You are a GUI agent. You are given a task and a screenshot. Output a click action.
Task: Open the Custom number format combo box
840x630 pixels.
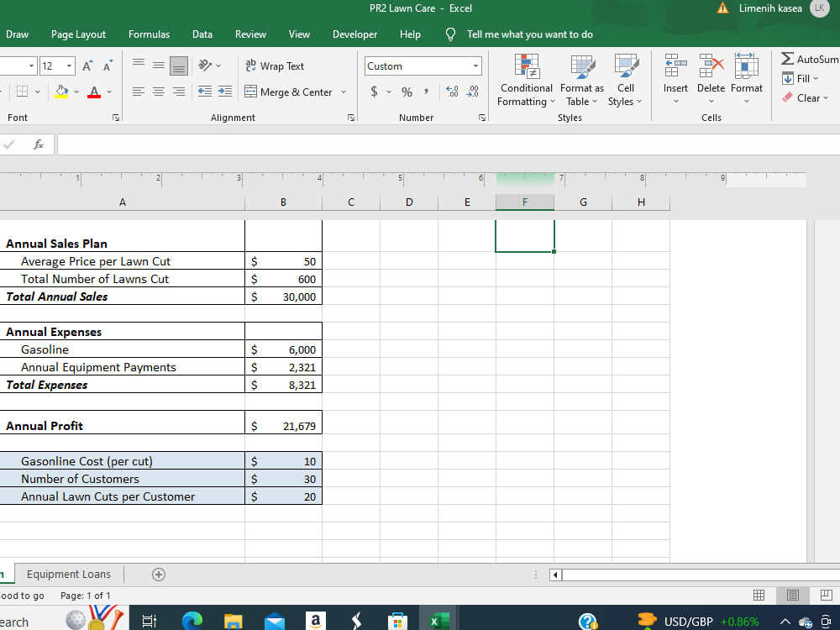coord(423,66)
